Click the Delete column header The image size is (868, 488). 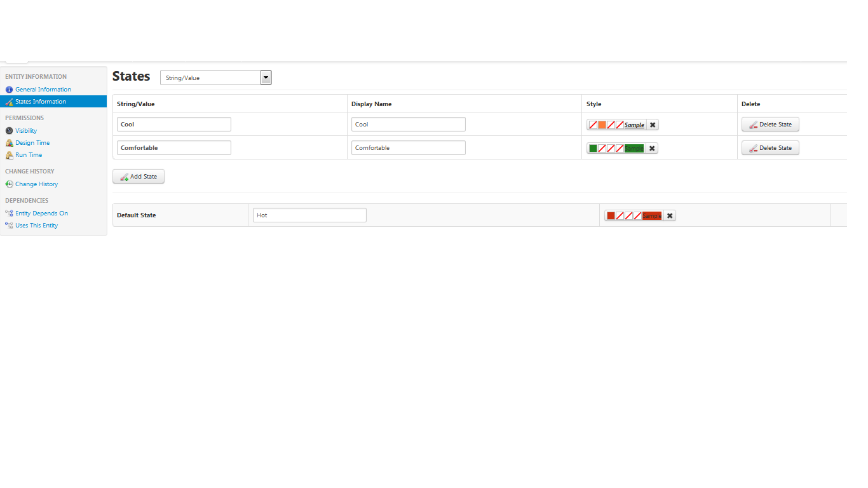750,104
